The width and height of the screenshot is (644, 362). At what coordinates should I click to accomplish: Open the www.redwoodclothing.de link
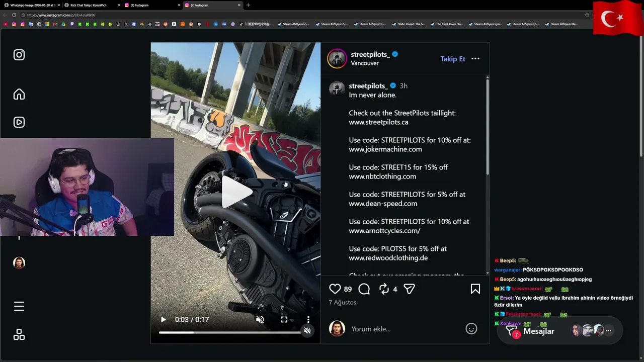click(x=388, y=258)
